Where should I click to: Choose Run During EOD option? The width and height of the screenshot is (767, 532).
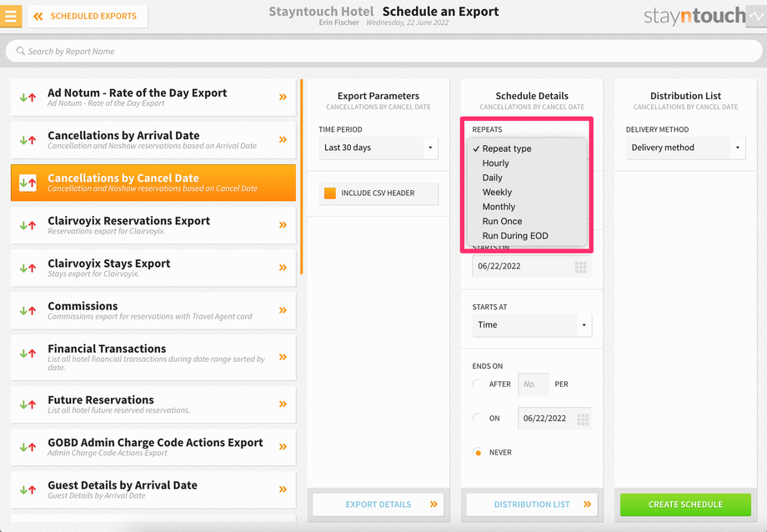(x=527, y=236)
